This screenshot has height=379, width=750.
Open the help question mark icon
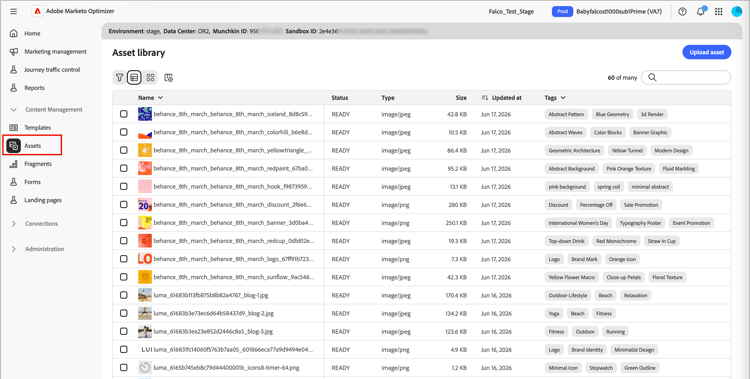click(683, 11)
